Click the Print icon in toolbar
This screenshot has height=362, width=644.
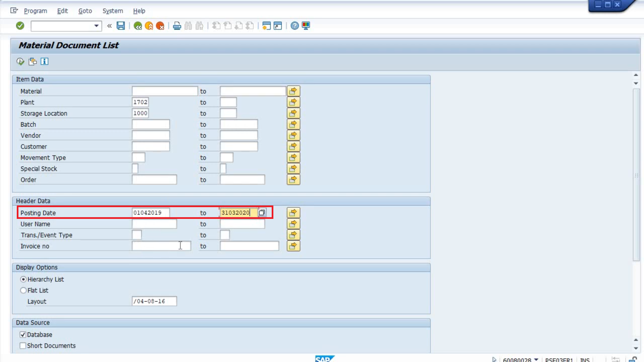(176, 25)
